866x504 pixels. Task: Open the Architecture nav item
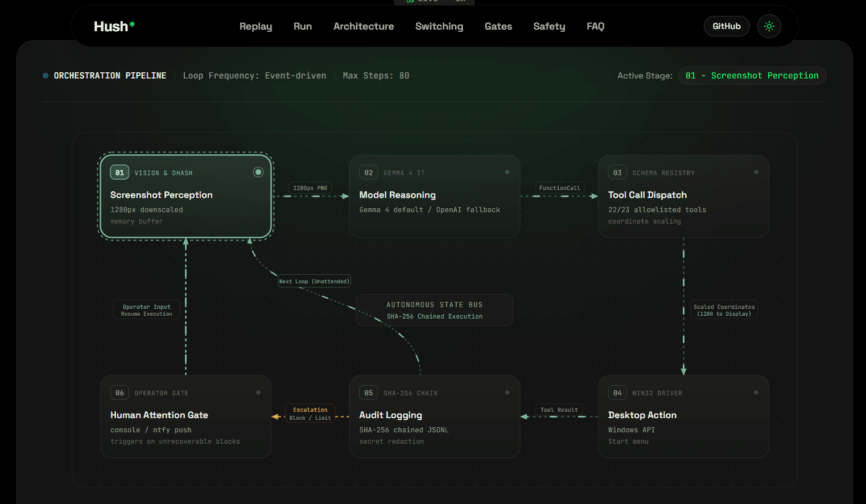[x=364, y=26]
